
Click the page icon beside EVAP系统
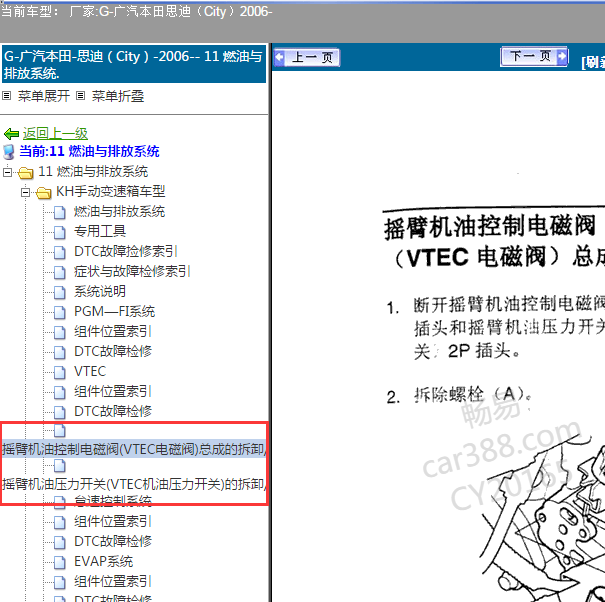pos(59,562)
